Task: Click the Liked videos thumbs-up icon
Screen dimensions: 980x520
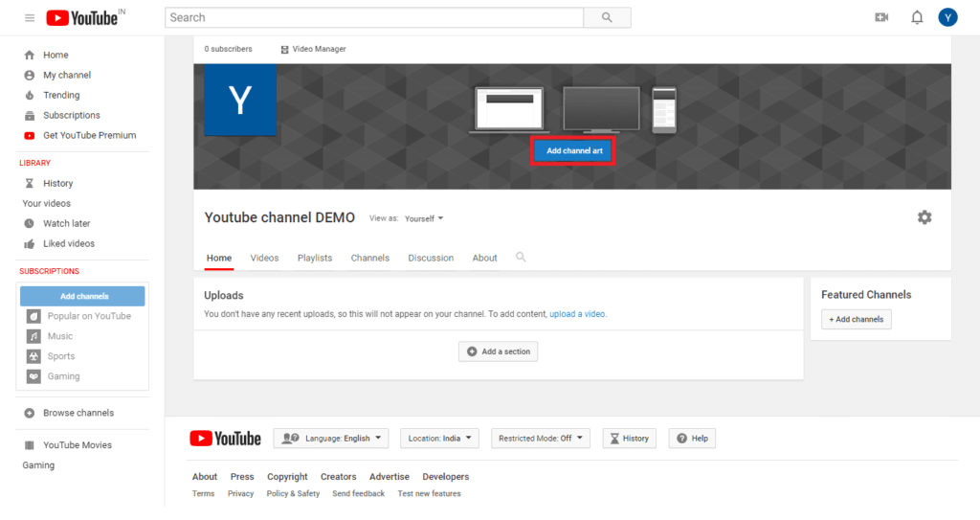Action: [30, 243]
